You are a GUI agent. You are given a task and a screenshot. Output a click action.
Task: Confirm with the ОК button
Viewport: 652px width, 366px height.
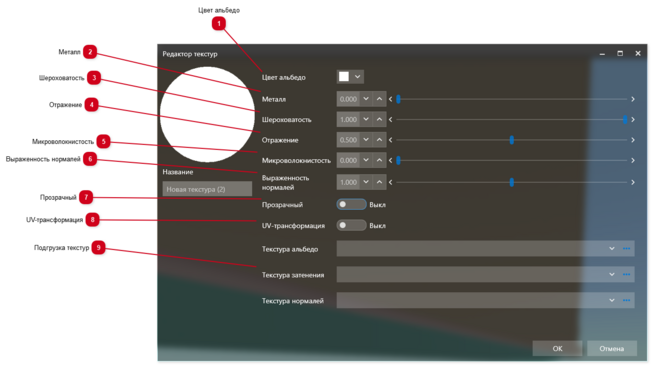coord(557,349)
